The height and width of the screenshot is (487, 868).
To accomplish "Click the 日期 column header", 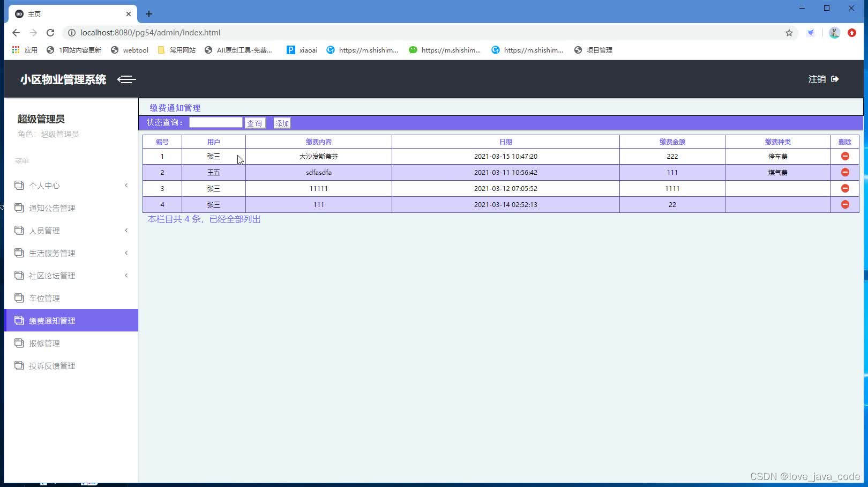I will click(x=506, y=142).
